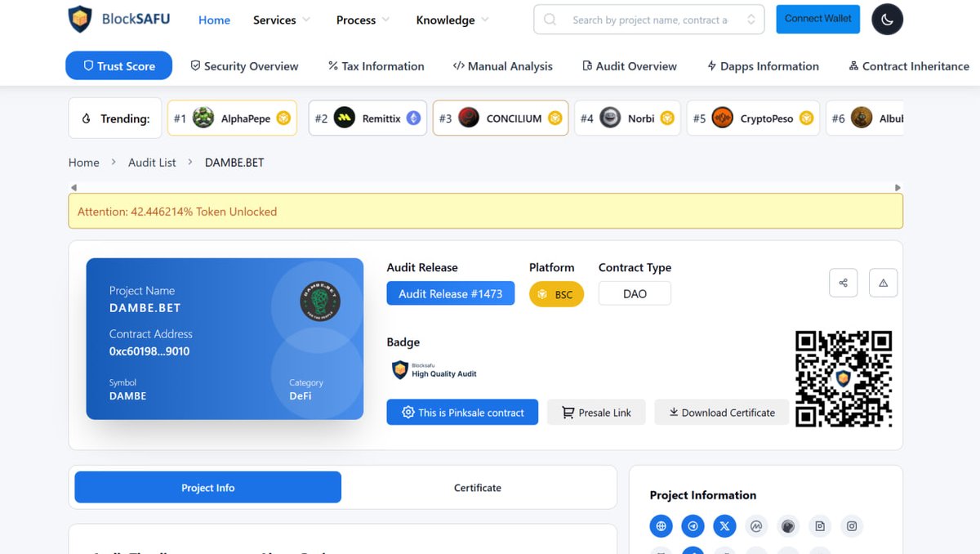Open the Knowledge dropdown
Viewport: 980px width, 554px height.
445,20
